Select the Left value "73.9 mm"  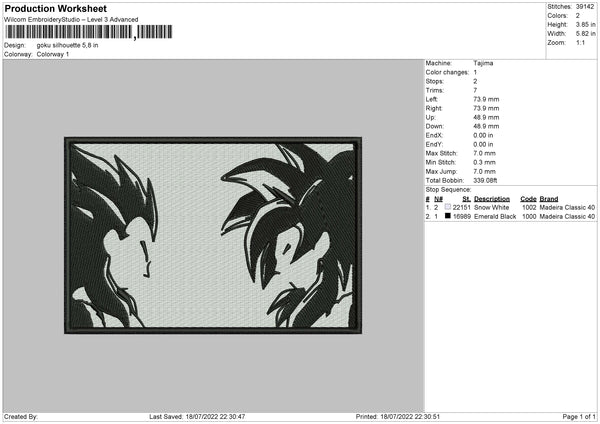click(x=486, y=99)
